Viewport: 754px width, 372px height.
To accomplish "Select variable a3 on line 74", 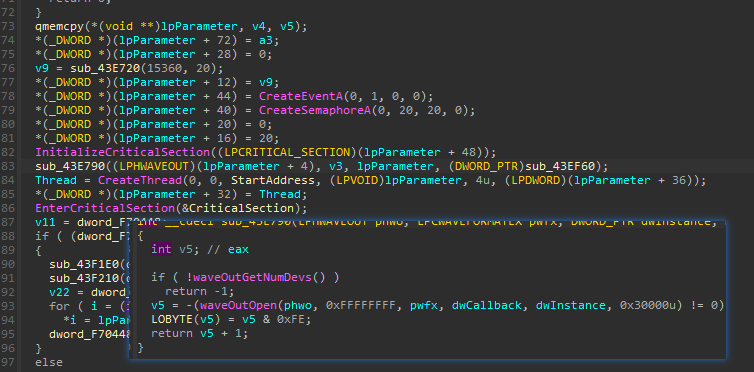I will coord(266,40).
